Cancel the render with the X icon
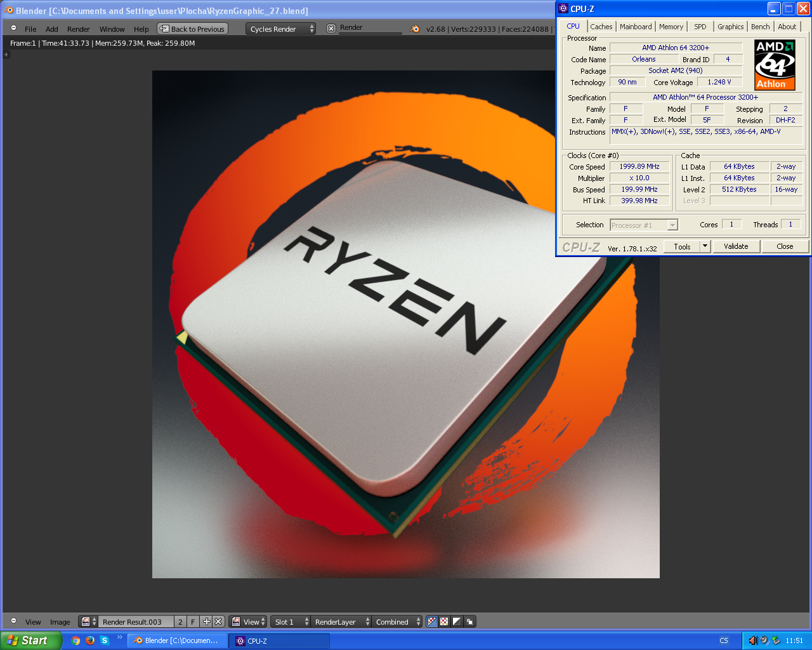 tap(331, 29)
